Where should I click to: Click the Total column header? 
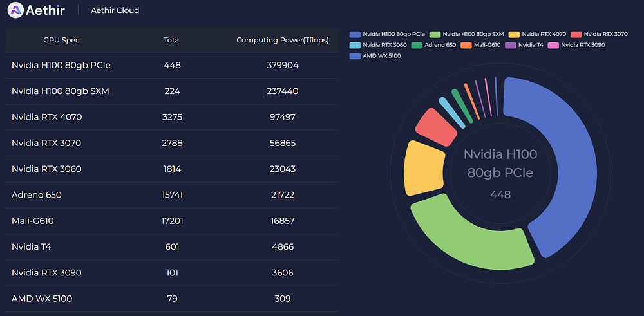pos(172,40)
